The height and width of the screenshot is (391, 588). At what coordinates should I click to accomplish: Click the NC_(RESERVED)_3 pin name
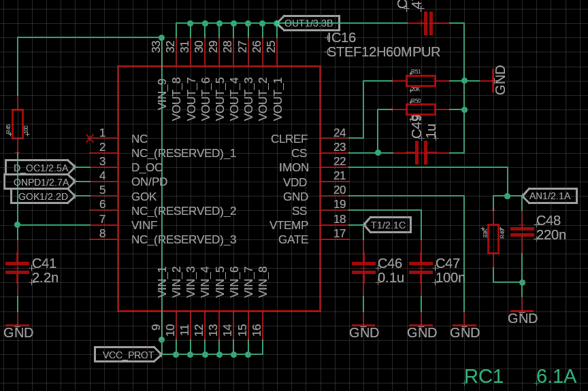184,239
